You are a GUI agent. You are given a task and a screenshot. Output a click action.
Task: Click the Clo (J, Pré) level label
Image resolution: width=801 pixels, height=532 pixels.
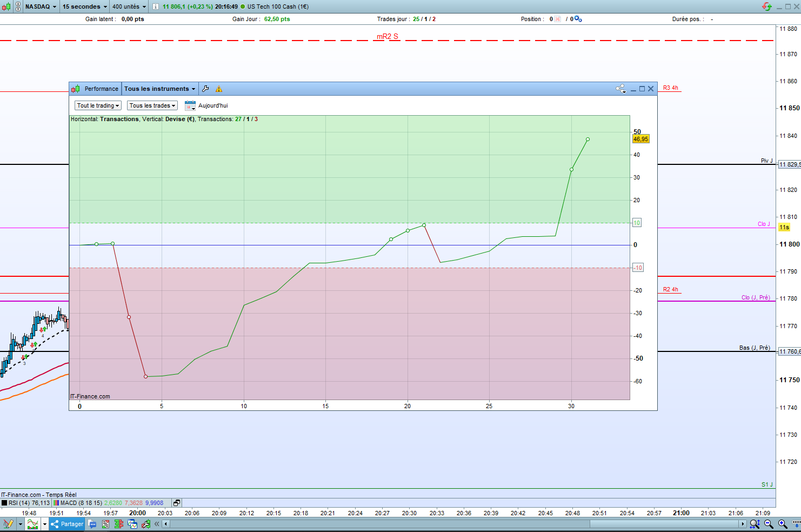click(756, 297)
